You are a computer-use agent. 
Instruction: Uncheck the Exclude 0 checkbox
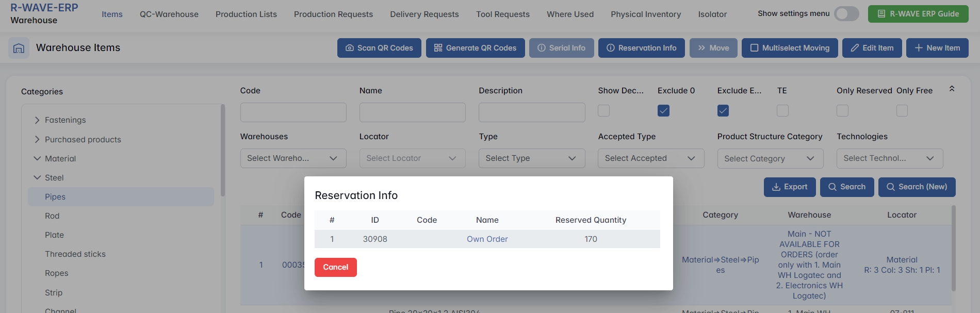[x=663, y=111]
